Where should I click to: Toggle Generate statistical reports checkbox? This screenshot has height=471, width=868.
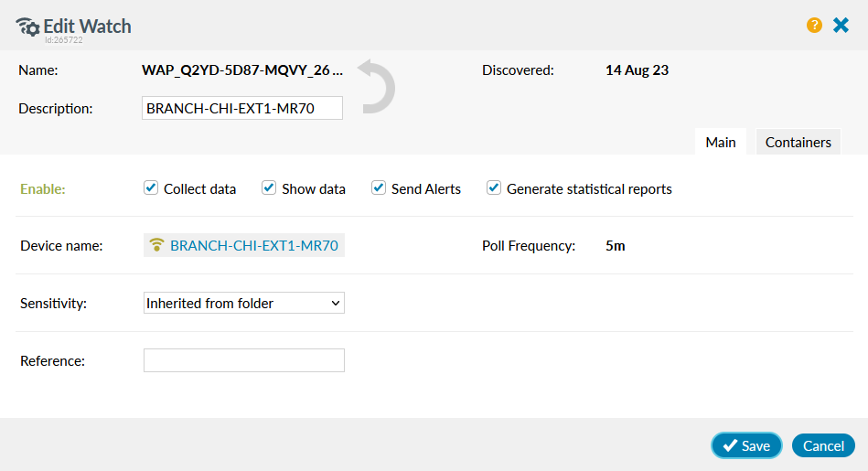494,188
